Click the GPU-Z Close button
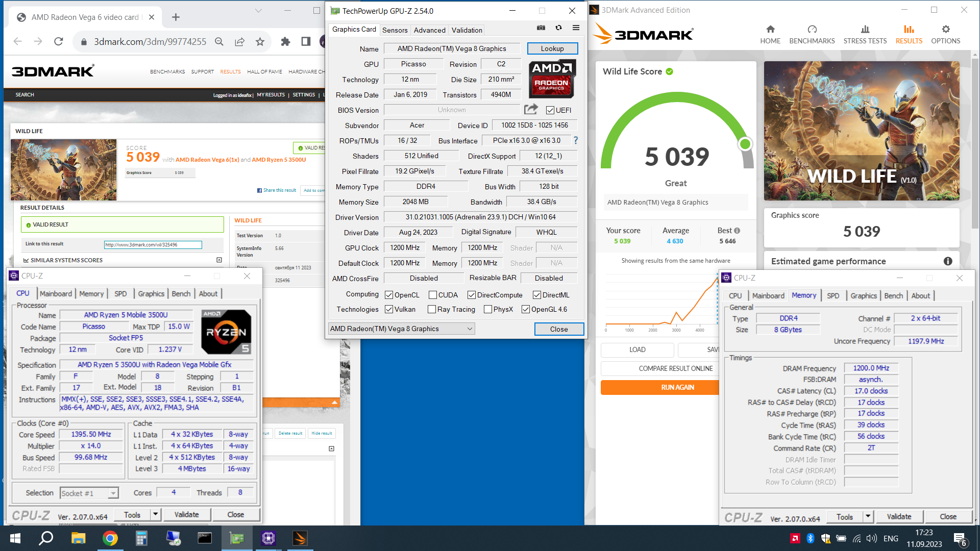The height and width of the screenshot is (551, 980). (x=559, y=329)
